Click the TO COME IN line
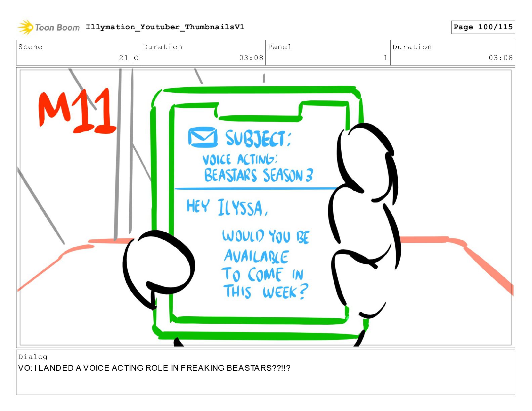Image resolution: width=532 pixels, height=411 pixels. [x=262, y=274]
